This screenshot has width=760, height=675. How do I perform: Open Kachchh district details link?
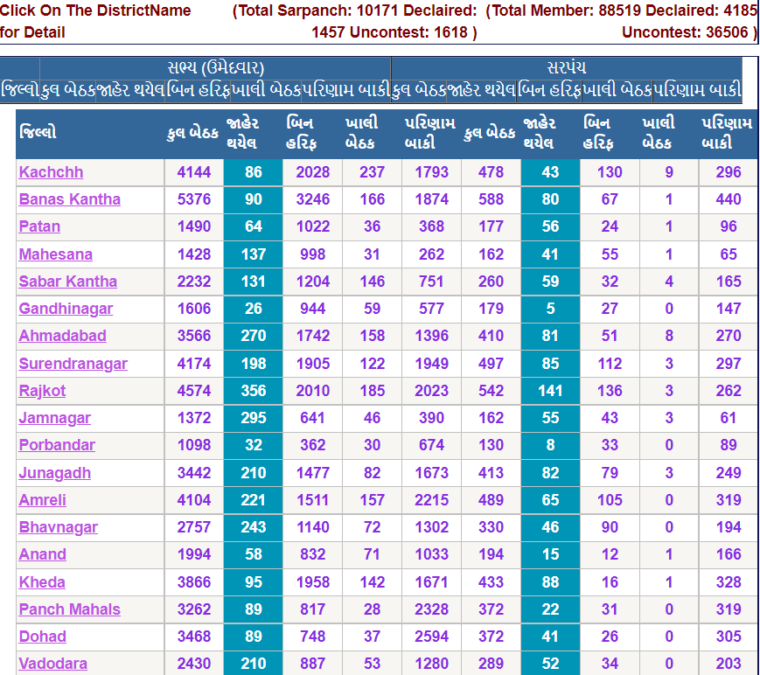click(51, 172)
